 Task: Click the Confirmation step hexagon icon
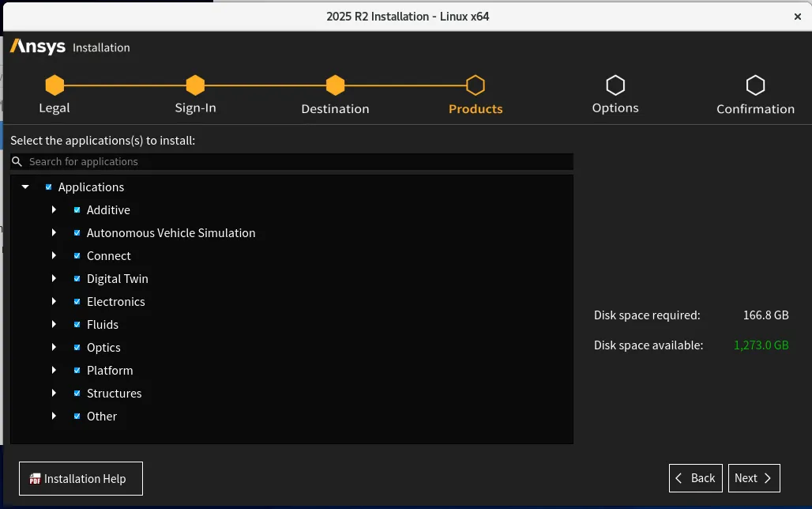pyautogui.click(x=756, y=85)
